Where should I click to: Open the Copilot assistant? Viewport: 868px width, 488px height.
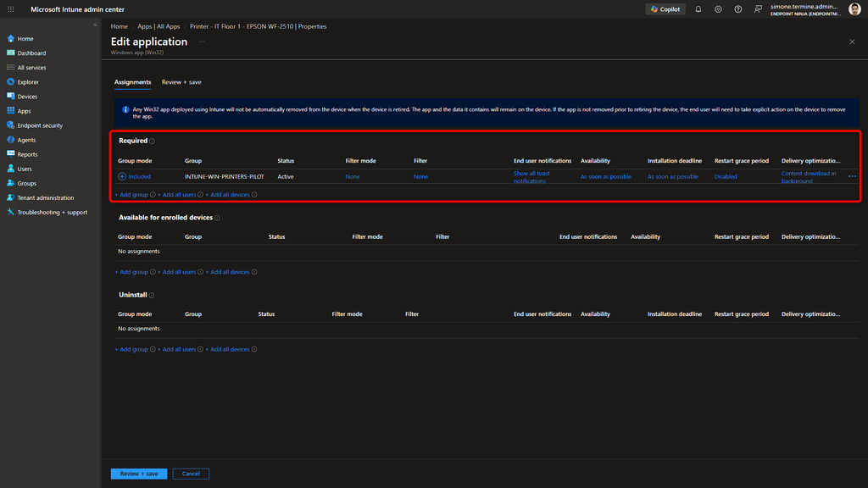[665, 9]
